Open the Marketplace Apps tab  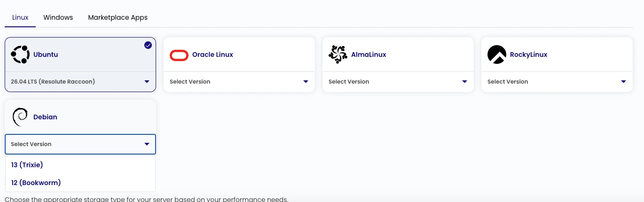[118, 17]
